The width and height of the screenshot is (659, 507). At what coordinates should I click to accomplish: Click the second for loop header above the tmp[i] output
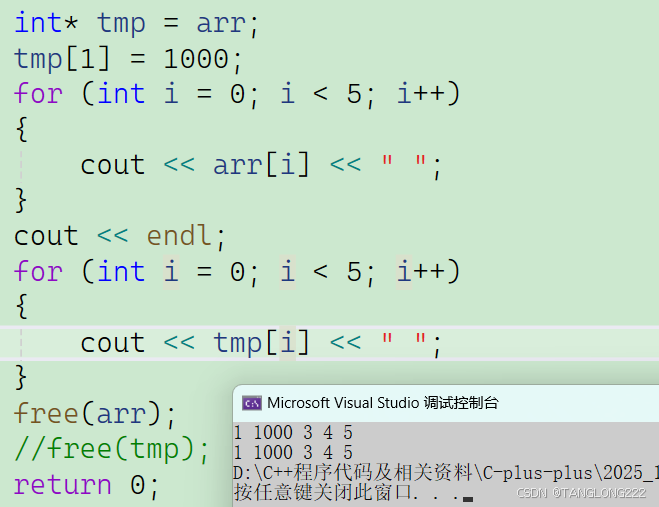237,272
